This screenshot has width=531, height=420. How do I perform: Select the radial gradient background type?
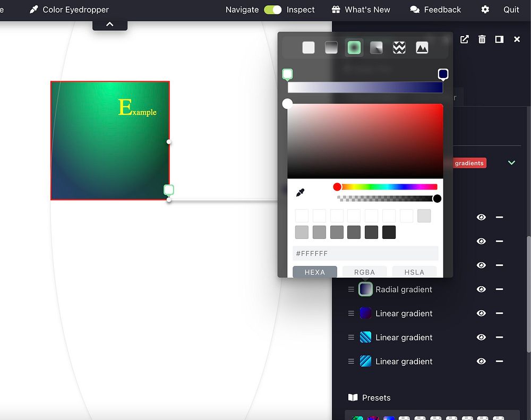[354, 47]
